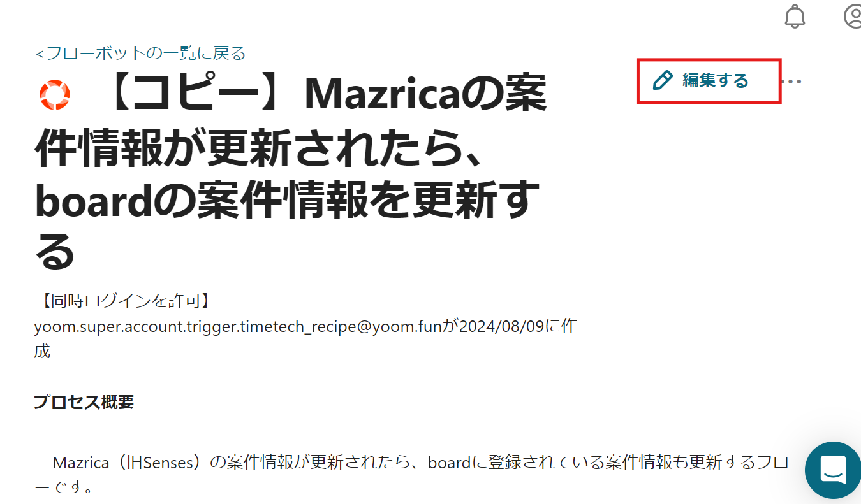Open the three-dot more options menu
Screen dimensions: 861x504
791,82
